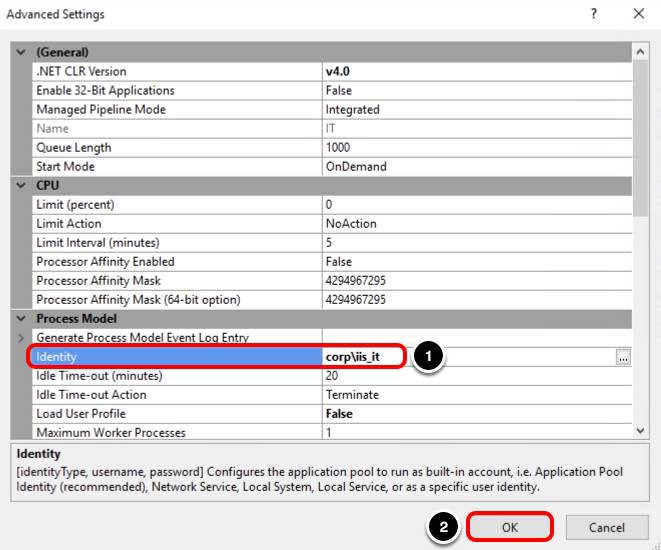The image size is (661, 550).
Task: Click the help question mark icon
Action: pos(594,13)
